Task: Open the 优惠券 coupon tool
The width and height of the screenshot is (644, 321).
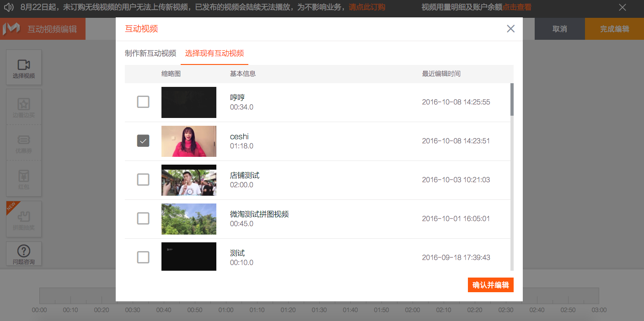Action: [x=24, y=140]
